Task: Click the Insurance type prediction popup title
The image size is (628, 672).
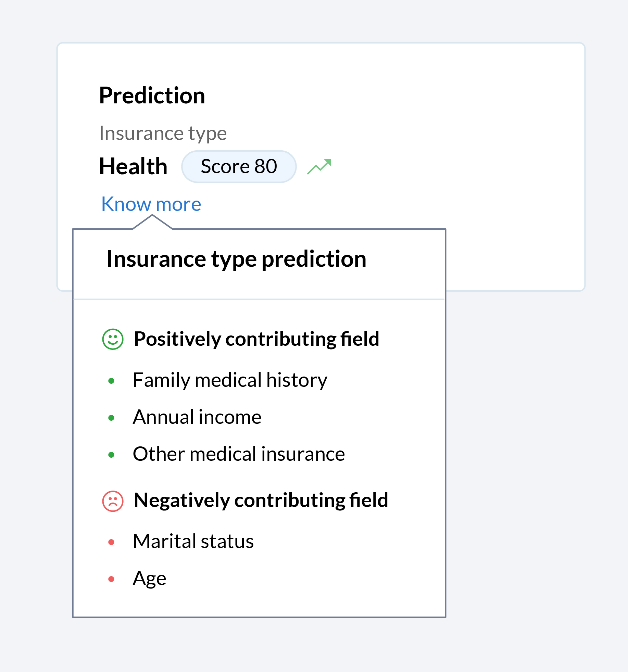Action: click(236, 259)
